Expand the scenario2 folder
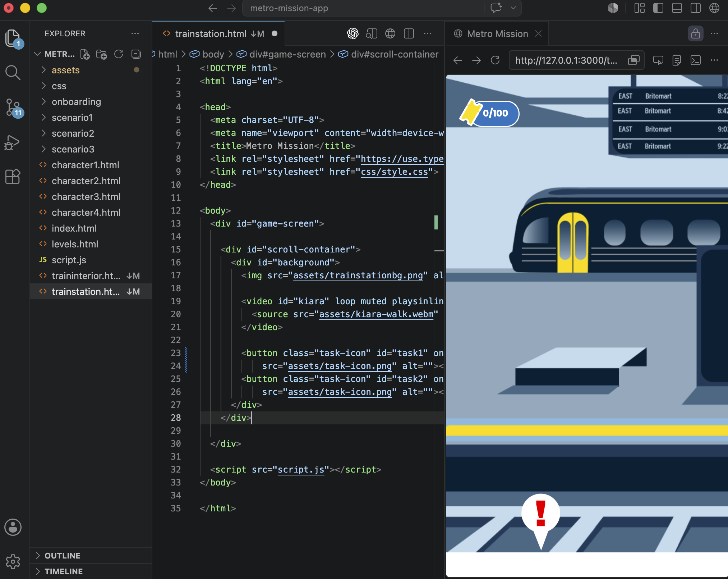The width and height of the screenshot is (728, 579). pos(91,133)
